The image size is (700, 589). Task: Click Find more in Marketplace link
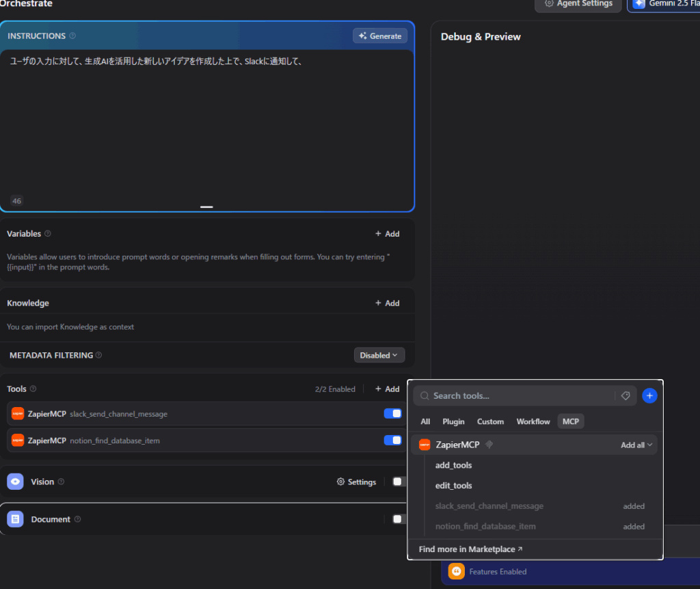tap(470, 549)
